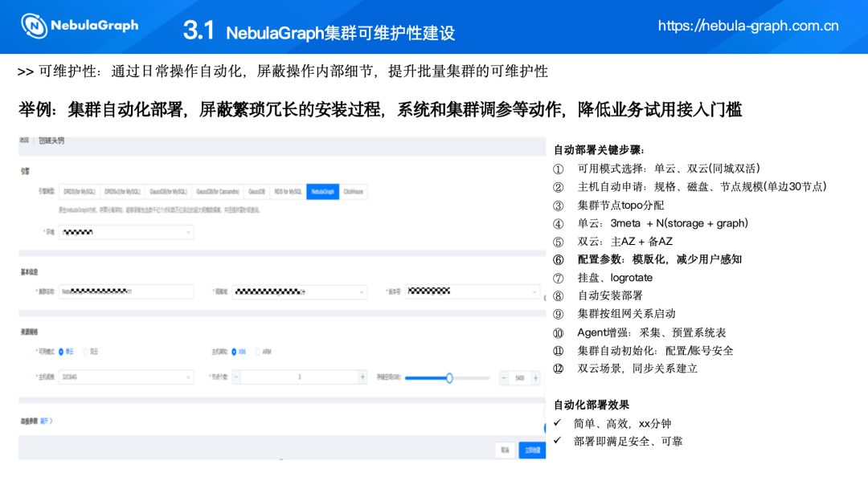Choose the X86 host architecture radio
The width and height of the screenshot is (868, 489).
(x=234, y=352)
